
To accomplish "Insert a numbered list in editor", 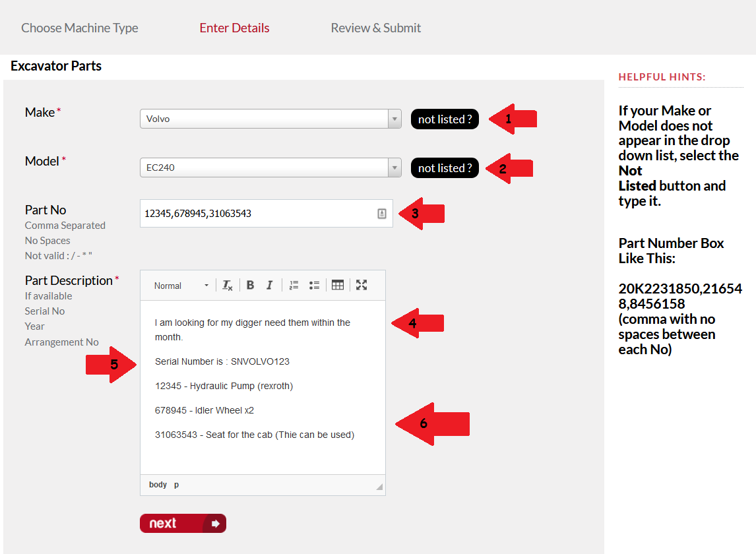I will (294, 285).
